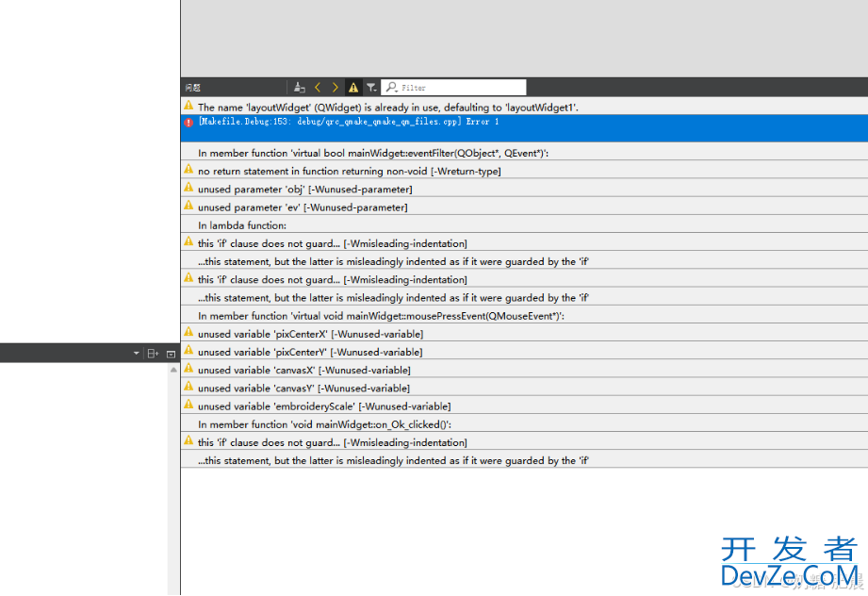
Task: Select the Makefile.Debug Error 1 issue
Action: pos(349,123)
